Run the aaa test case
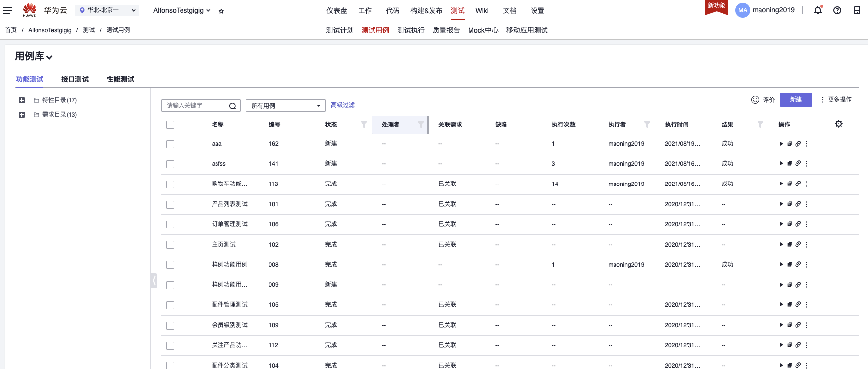The image size is (868, 369). pos(781,144)
